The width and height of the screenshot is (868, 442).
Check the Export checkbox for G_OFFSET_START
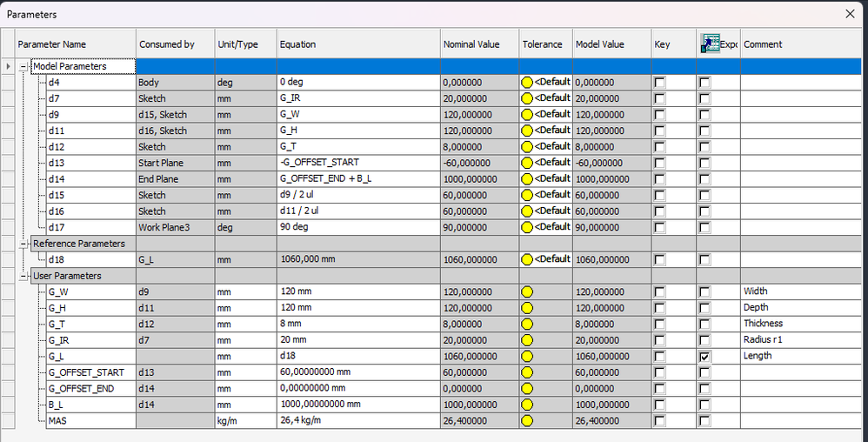[x=704, y=372]
